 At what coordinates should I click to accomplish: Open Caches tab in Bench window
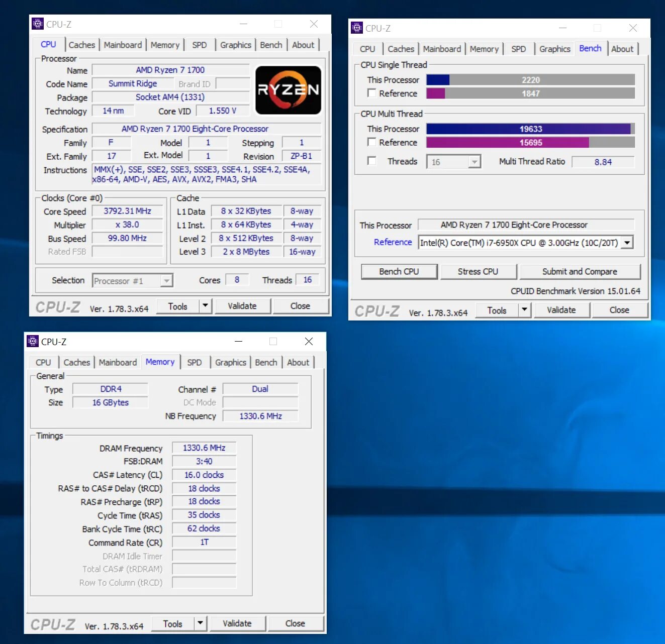pyautogui.click(x=401, y=49)
